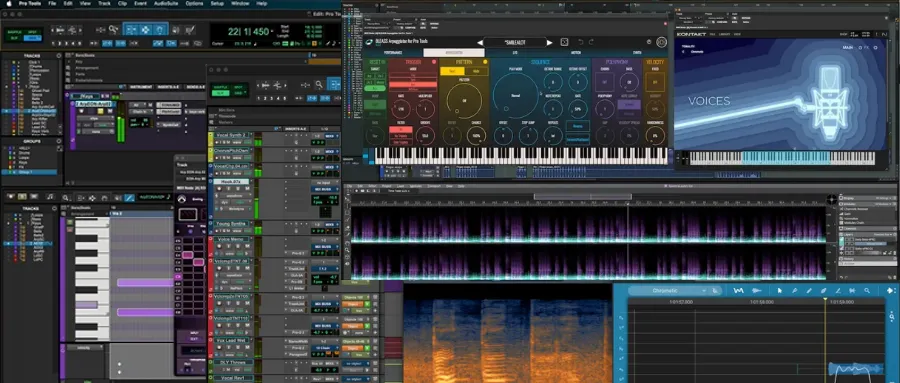
Task: Collapse the Display section in spectral editor
Action: pos(841,198)
